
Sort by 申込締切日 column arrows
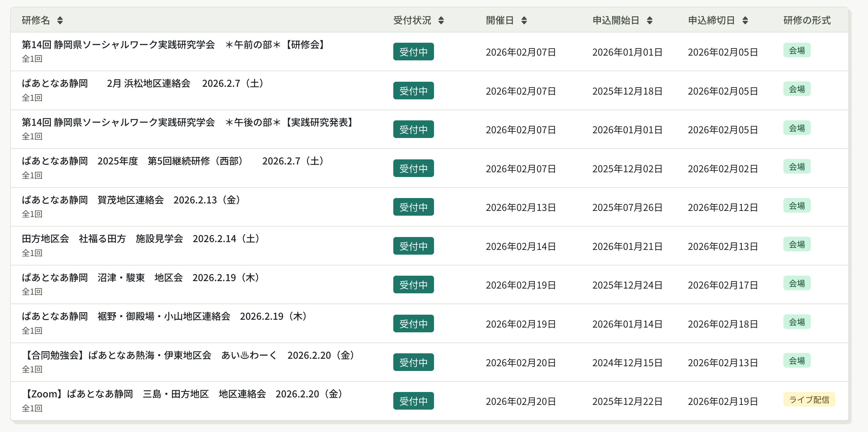pyautogui.click(x=745, y=20)
